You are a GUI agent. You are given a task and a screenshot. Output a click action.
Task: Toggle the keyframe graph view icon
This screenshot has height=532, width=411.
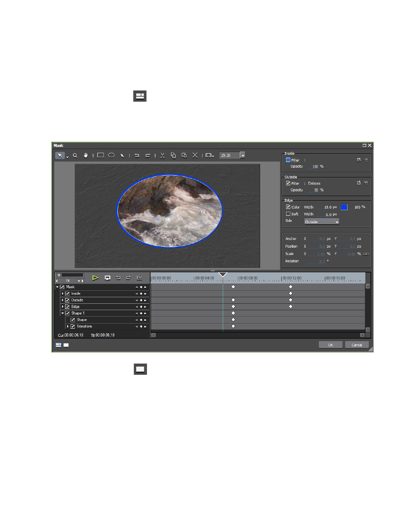(x=139, y=278)
